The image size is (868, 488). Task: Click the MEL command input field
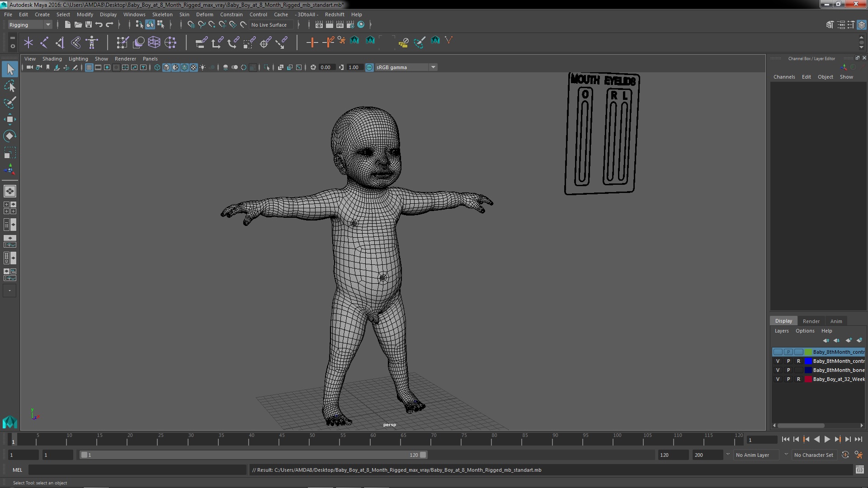[137, 470]
